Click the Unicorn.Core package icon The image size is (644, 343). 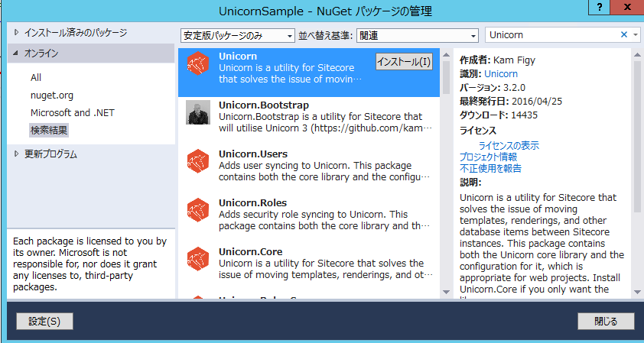[x=198, y=259]
